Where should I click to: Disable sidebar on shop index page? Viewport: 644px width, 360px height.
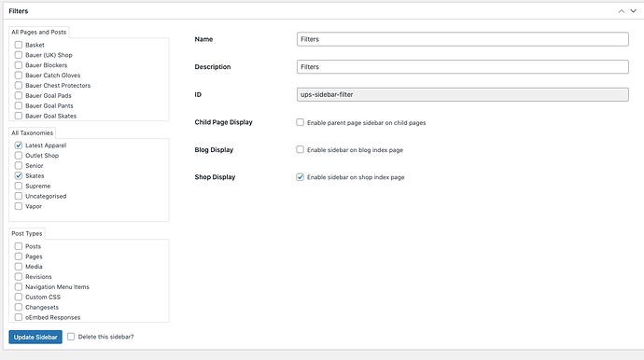point(301,177)
